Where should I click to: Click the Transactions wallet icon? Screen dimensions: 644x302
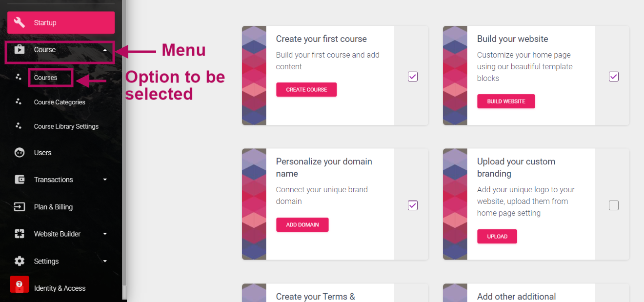pyautogui.click(x=20, y=180)
